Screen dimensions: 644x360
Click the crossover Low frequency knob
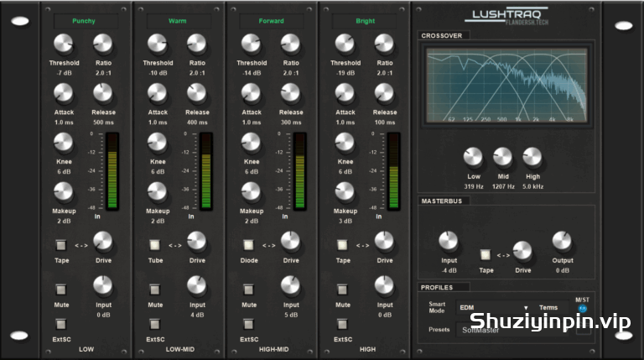point(473,157)
